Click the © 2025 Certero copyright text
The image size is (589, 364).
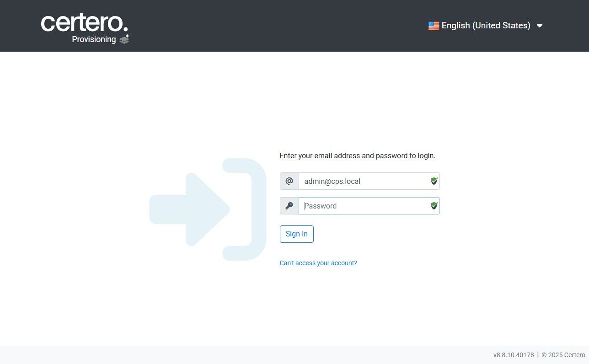pyautogui.click(x=563, y=355)
